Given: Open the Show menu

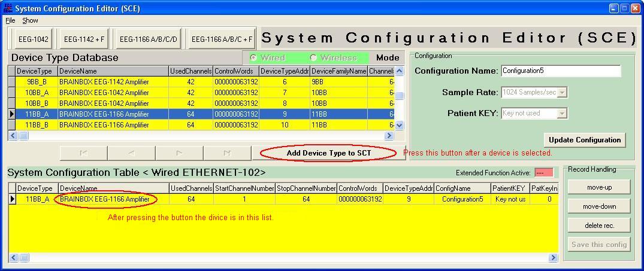Looking at the screenshot, I should pyautogui.click(x=30, y=20).
